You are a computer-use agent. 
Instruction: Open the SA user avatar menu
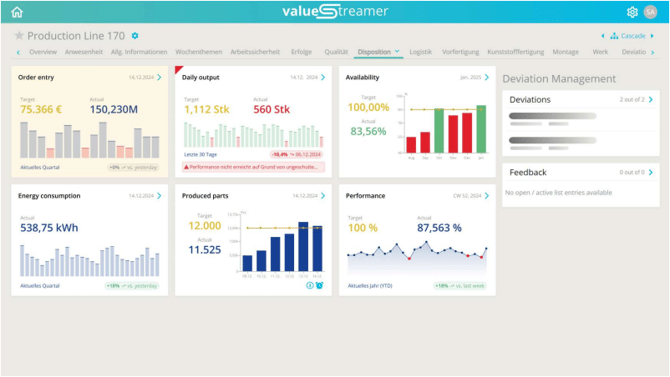click(650, 12)
